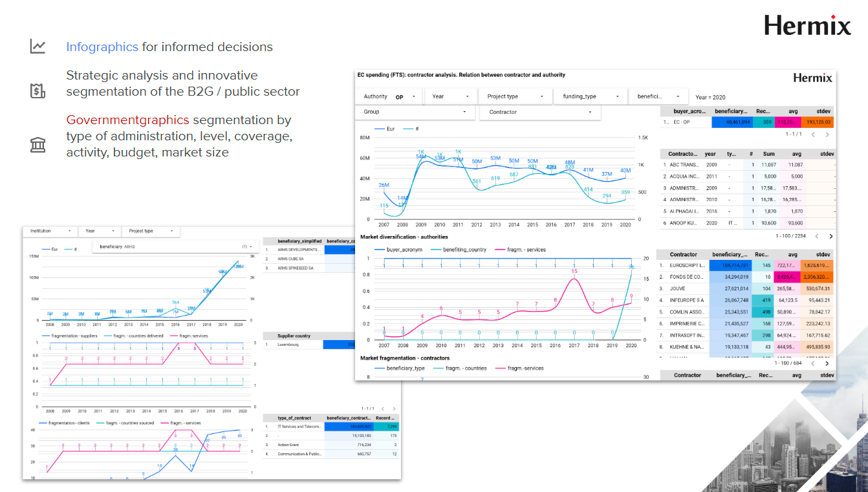Select the ANOOP KU... row

pos(748,222)
